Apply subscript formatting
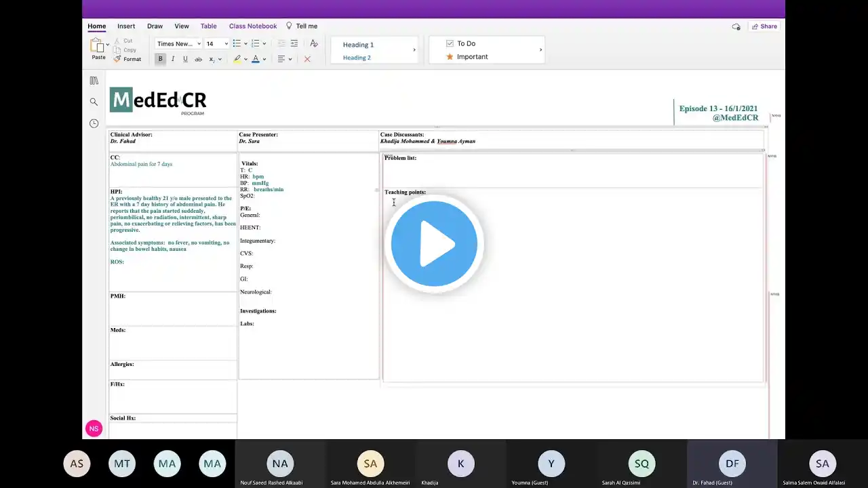 point(212,59)
